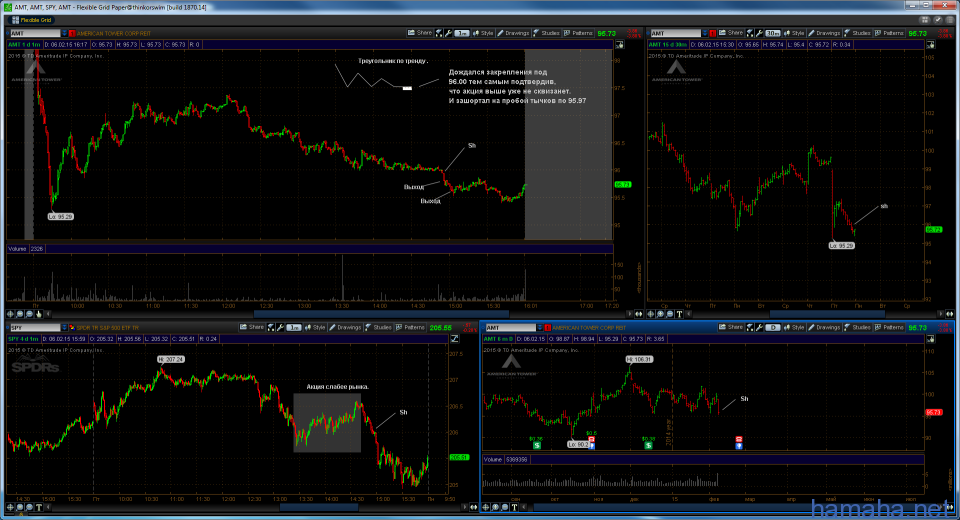Click quick time frames icon on AMT 1m chart
Screen dimensions: 960x520
[x=439, y=33]
